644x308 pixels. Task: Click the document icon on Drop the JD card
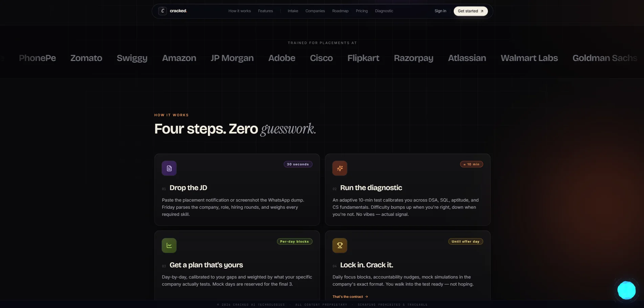click(169, 168)
